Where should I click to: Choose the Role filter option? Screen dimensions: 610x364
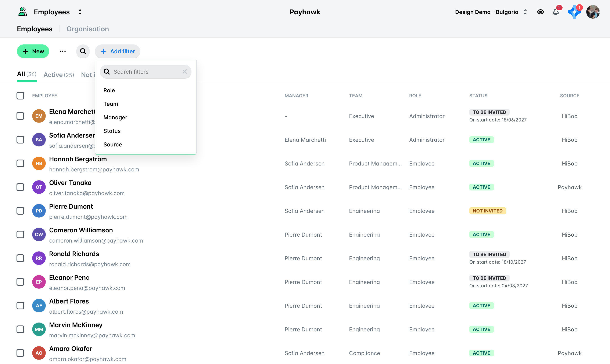click(x=146, y=90)
